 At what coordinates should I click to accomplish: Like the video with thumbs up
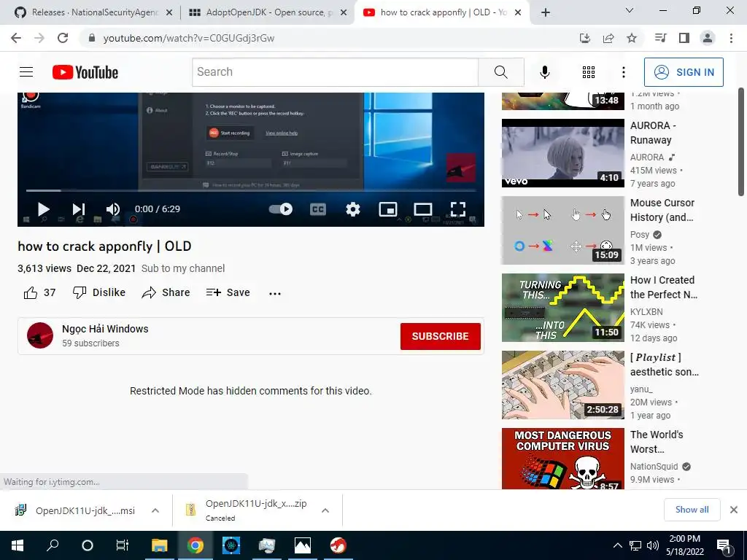coord(31,292)
